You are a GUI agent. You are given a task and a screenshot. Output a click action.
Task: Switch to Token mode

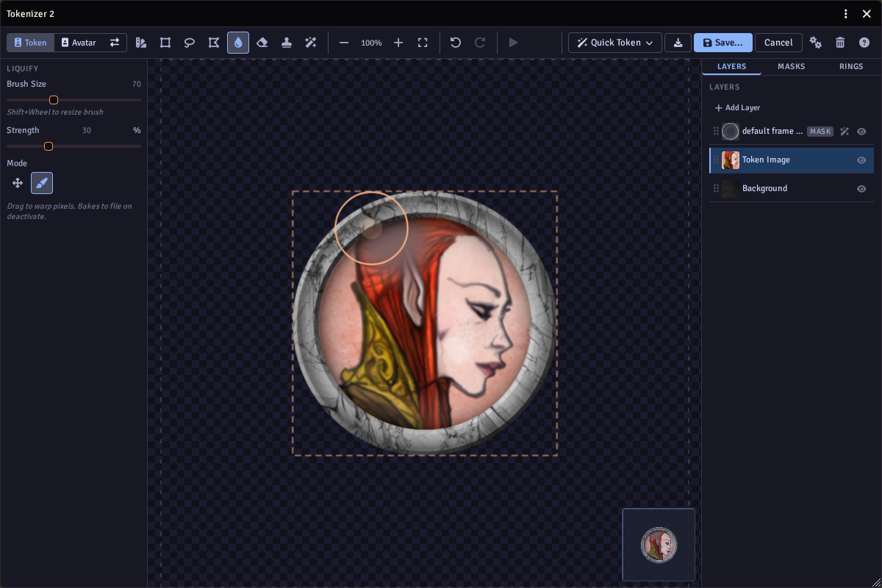click(31, 43)
